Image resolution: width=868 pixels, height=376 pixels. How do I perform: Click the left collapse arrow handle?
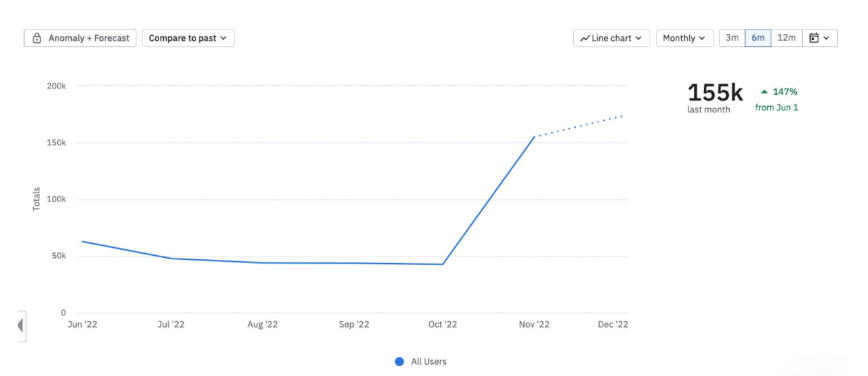pos(21,326)
